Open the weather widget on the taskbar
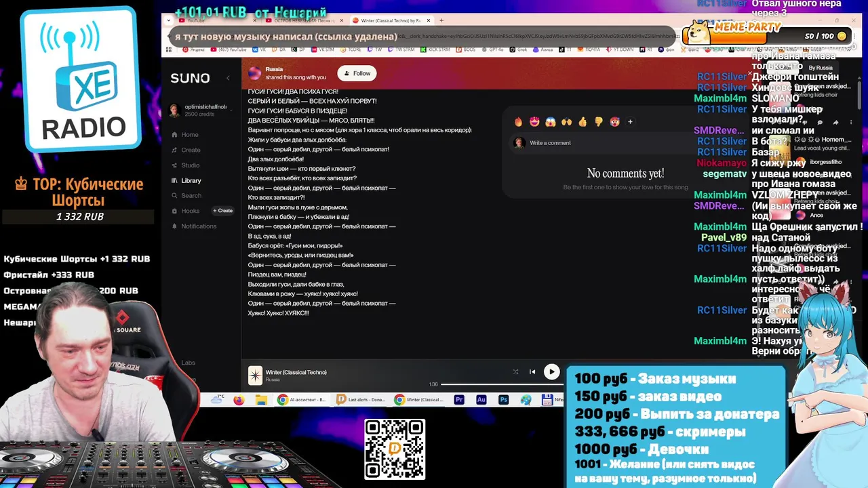This screenshot has height=488, width=868. [x=217, y=400]
